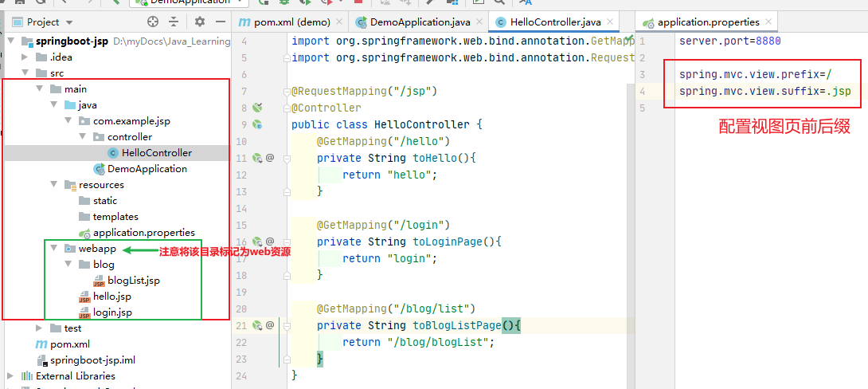Select opened file locator crosshair icon
This screenshot has width=868, height=389.
tap(154, 22)
